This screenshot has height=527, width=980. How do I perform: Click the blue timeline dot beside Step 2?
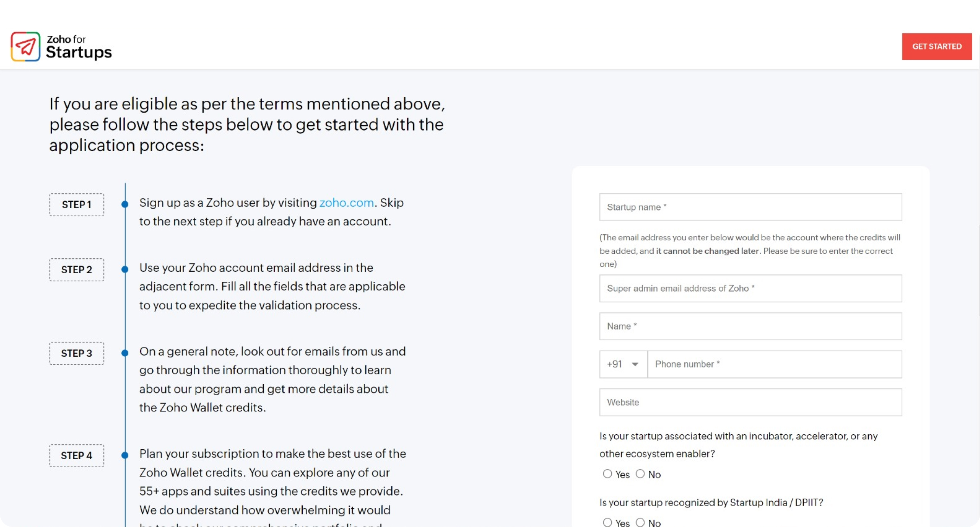125,269
